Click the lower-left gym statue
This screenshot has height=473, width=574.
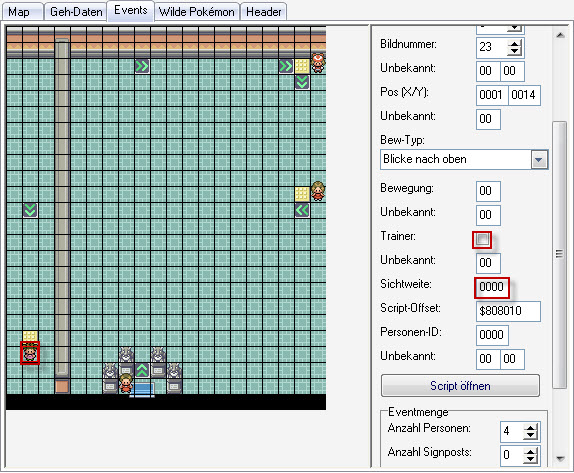coord(110,377)
